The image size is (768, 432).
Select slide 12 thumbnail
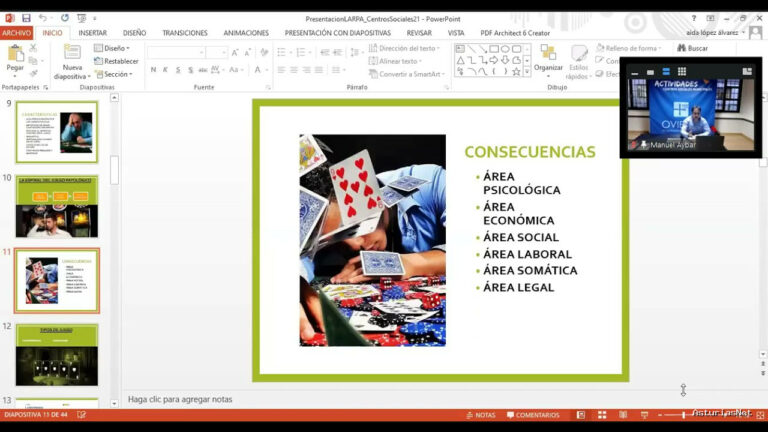click(57, 355)
